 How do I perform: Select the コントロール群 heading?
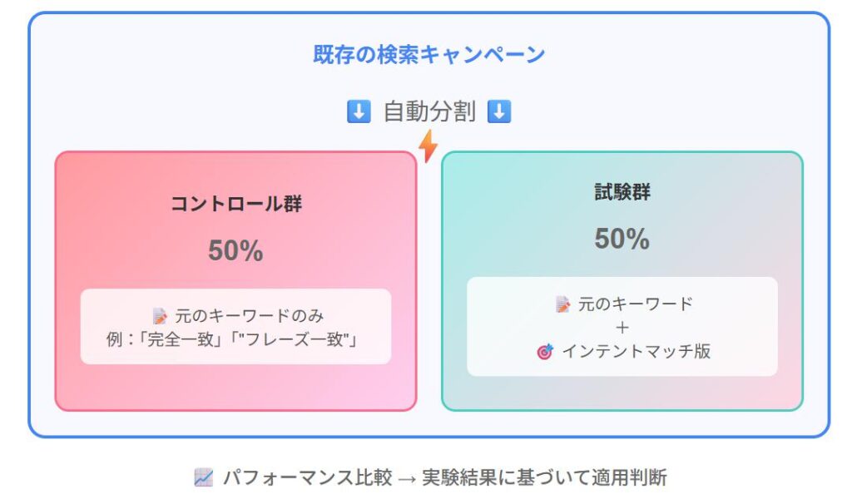(x=235, y=204)
